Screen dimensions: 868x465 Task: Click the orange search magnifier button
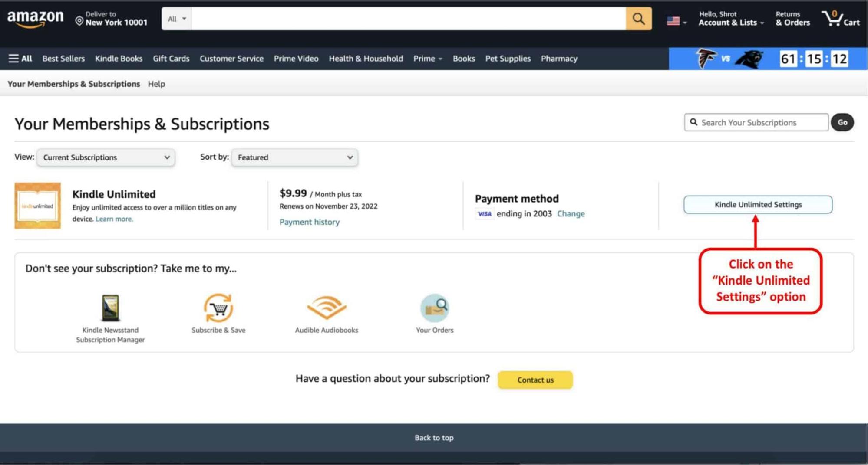(638, 19)
